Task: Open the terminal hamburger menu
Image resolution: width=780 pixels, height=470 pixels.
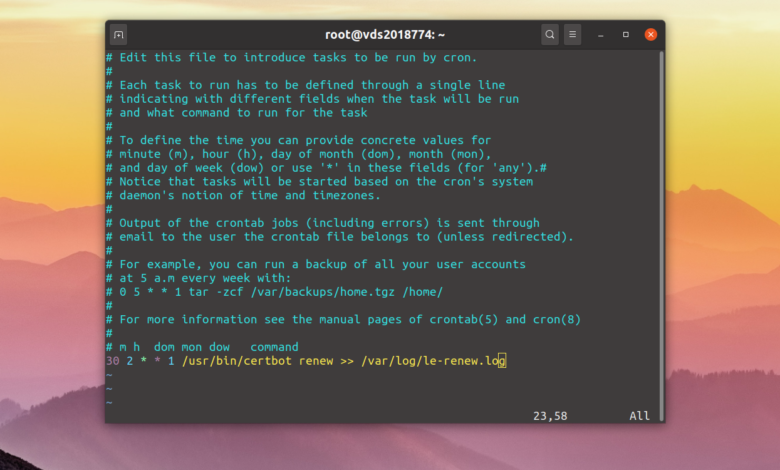Action: click(x=572, y=34)
